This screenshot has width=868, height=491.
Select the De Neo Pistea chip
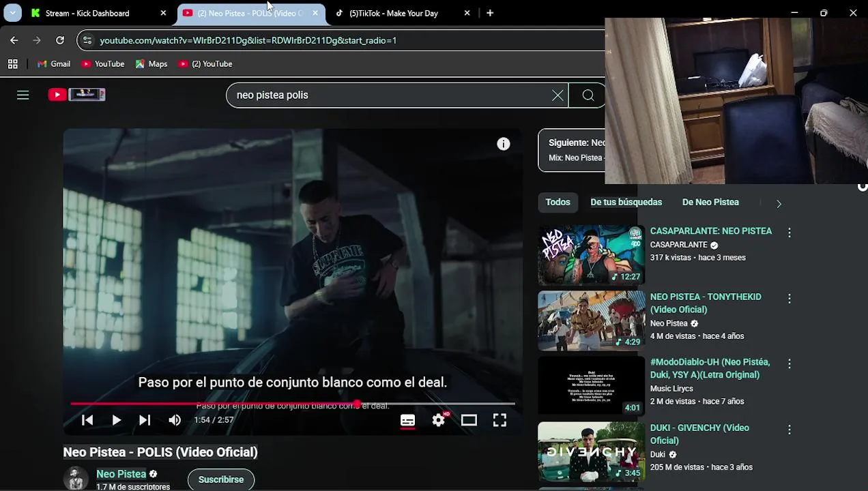(x=710, y=203)
